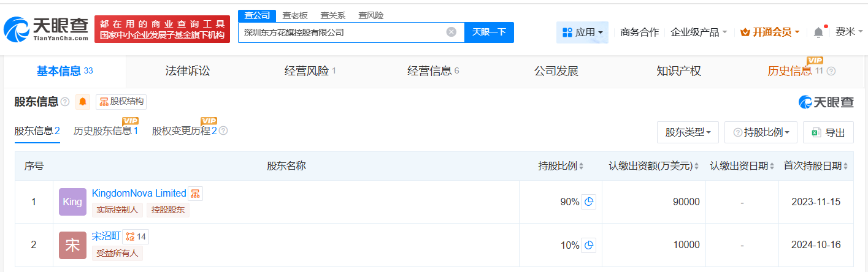Click equity structure icon beside KingdomNova Limited
Viewport: 868px width, 272px height.
point(195,194)
